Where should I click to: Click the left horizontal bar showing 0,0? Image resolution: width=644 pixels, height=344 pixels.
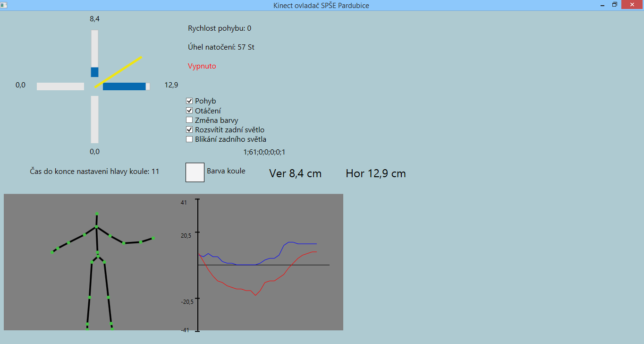pos(60,86)
